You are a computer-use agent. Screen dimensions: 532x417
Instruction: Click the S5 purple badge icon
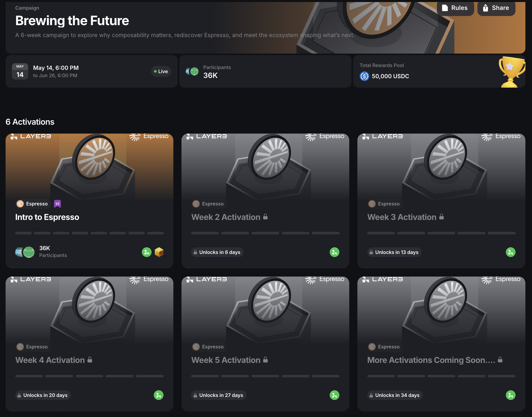(58, 204)
